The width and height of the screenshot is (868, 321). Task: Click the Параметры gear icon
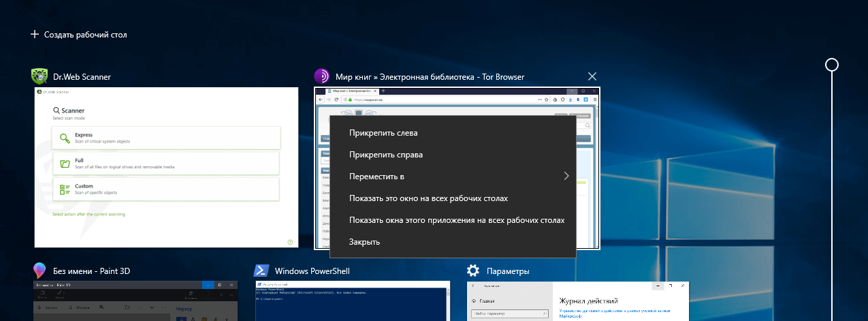coord(473,271)
